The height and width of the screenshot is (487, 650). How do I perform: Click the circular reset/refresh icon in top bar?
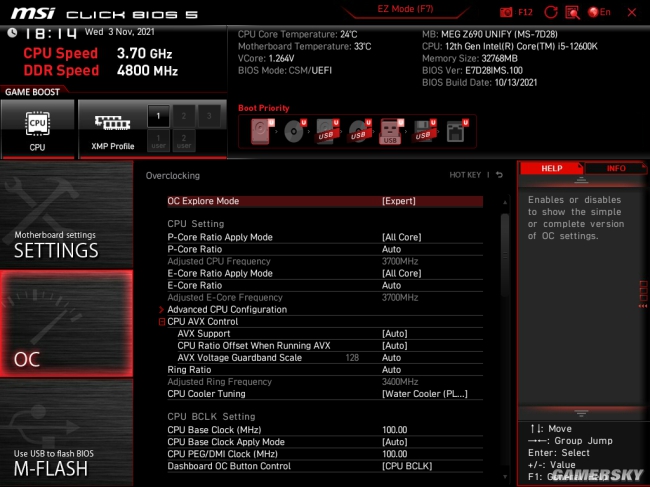[x=551, y=12]
